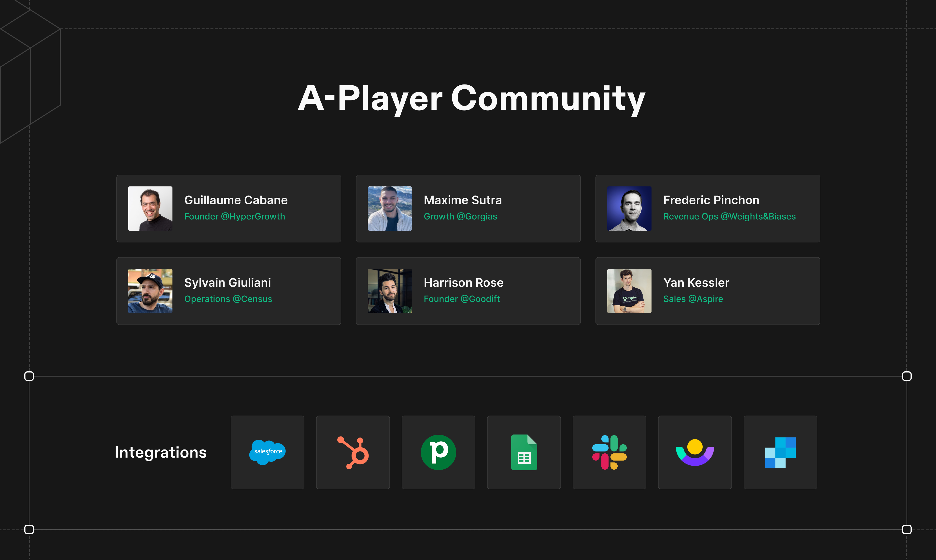This screenshot has width=936, height=560.
Task: Click the Salesforce integration icon
Action: (x=267, y=452)
